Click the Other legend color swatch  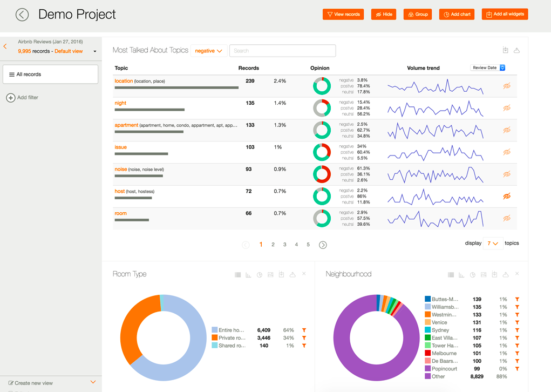pyautogui.click(x=427, y=376)
